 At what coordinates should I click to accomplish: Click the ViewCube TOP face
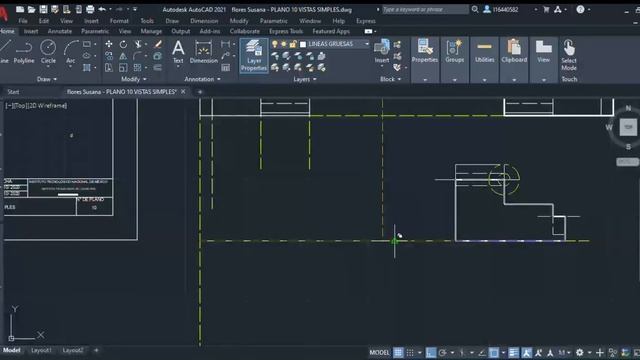point(628,127)
